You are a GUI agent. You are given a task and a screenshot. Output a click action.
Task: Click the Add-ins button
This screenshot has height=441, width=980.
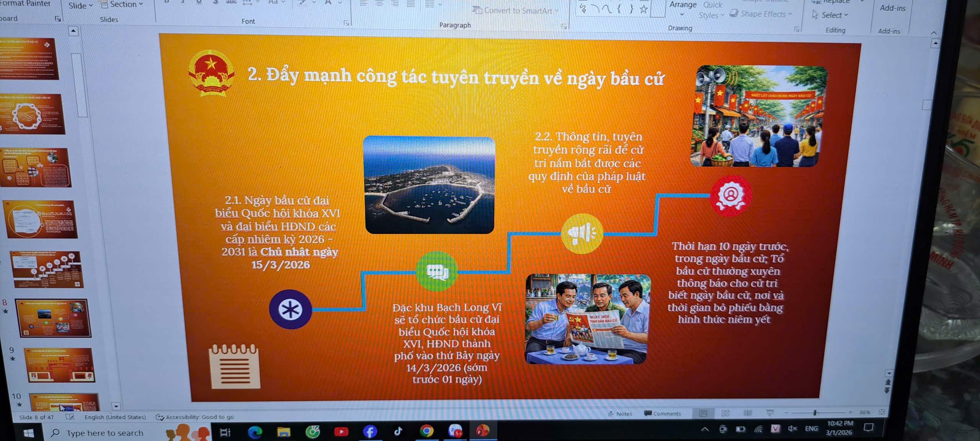[892, 8]
